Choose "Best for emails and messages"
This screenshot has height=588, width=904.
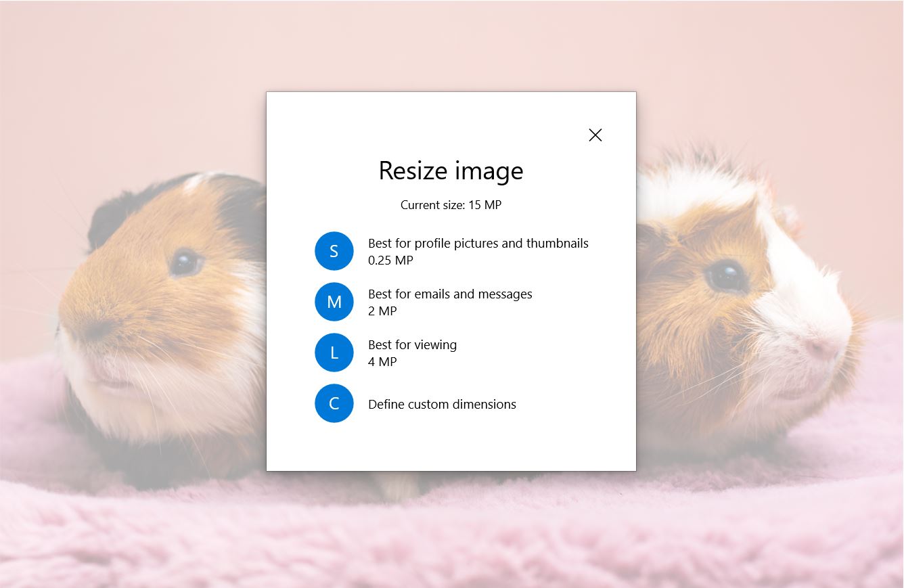[450, 294]
